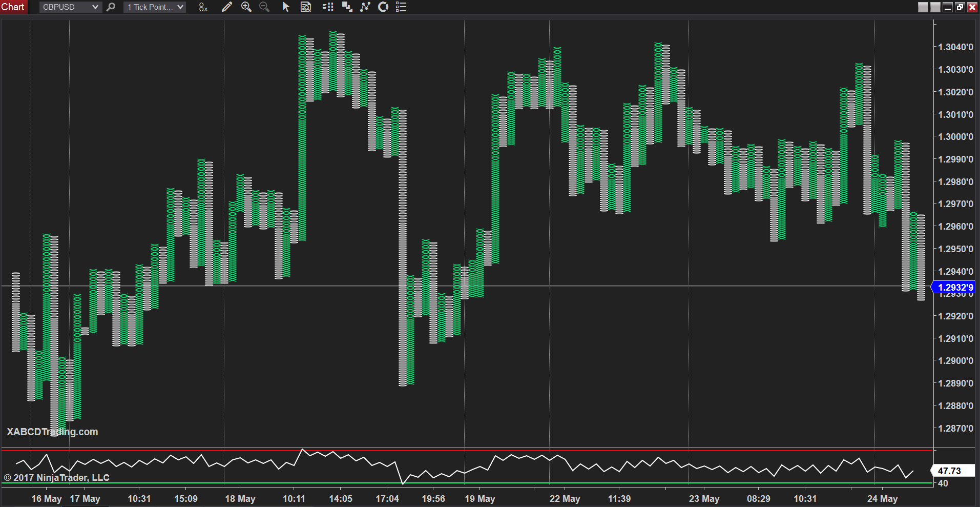980x507 pixels.
Task: Click the 40 indicator axis label
Action: [x=943, y=483]
